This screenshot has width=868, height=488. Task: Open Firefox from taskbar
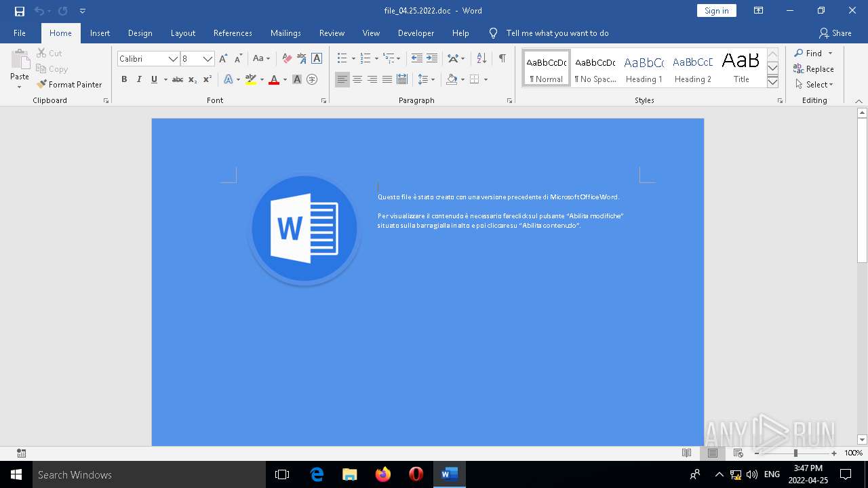click(x=383, y=474)
